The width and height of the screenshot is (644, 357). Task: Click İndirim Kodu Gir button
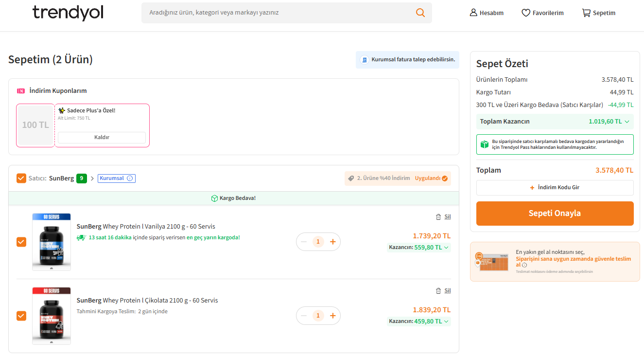pos(555,187)
